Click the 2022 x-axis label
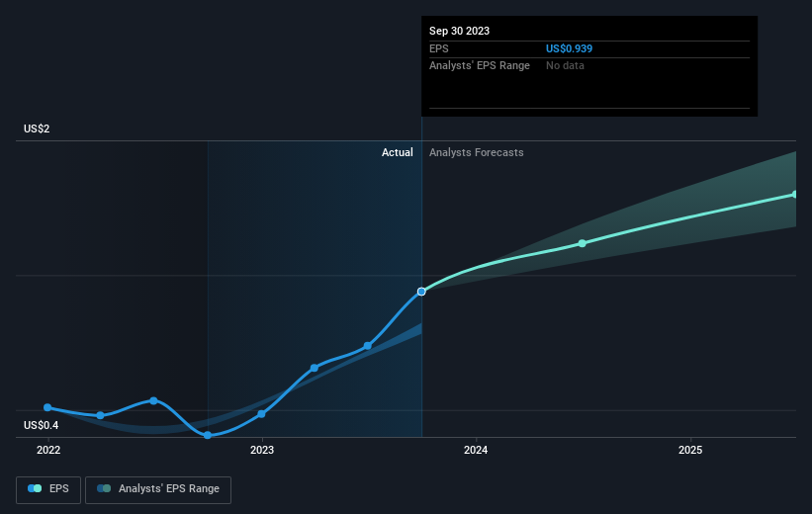The width and height of the screenshot is (812, 514). point(48,450)
